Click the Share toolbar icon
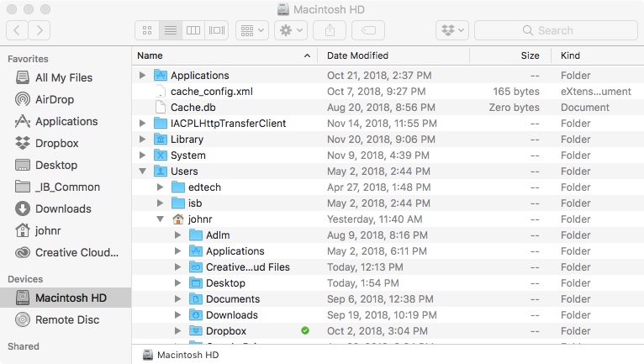The height and width of the screenshot is (364, 644). [330, 30]
